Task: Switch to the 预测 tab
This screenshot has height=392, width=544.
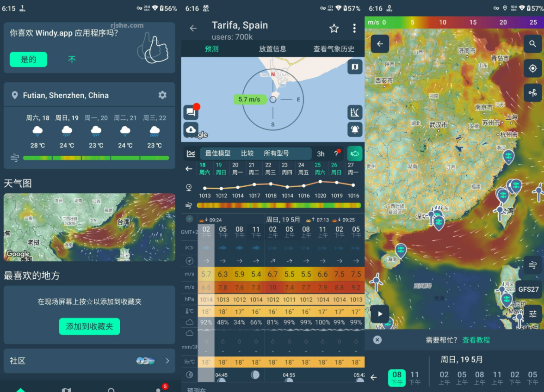Action: click(x=212, y=49)
